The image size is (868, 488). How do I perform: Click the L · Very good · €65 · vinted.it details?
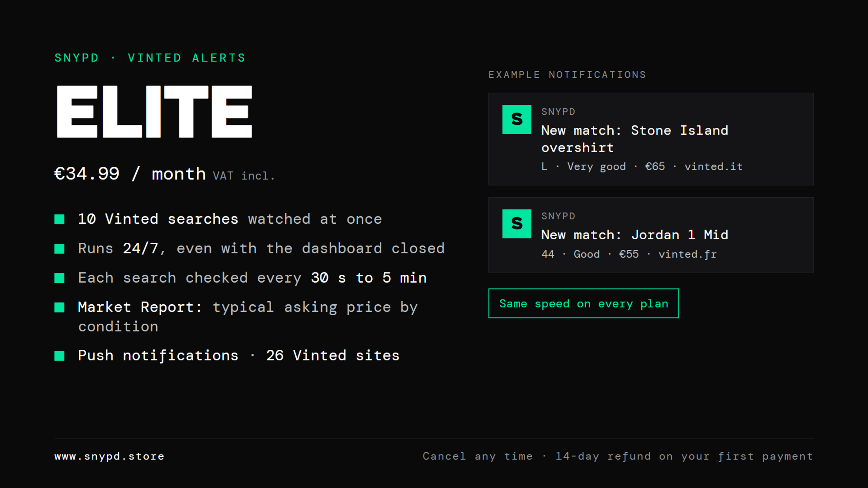[642, 167]
